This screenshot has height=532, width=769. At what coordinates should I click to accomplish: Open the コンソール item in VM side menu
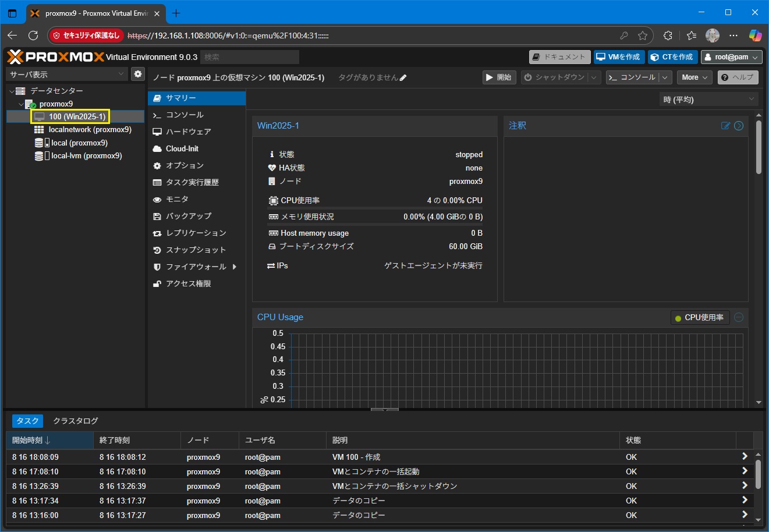pyautogui.click(x=197, y=115)
